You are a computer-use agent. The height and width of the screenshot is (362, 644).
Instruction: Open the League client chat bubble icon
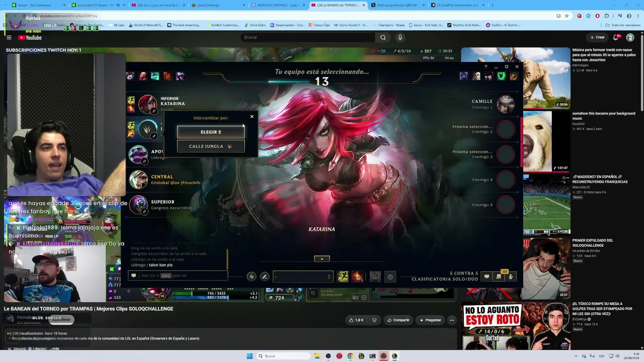(487, 276)
